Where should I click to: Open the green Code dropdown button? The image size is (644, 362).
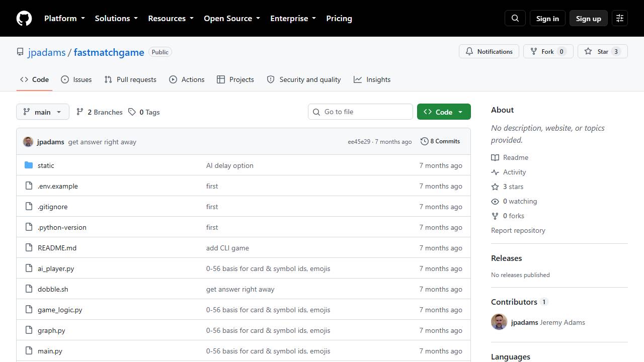click(x=444, y=112)
